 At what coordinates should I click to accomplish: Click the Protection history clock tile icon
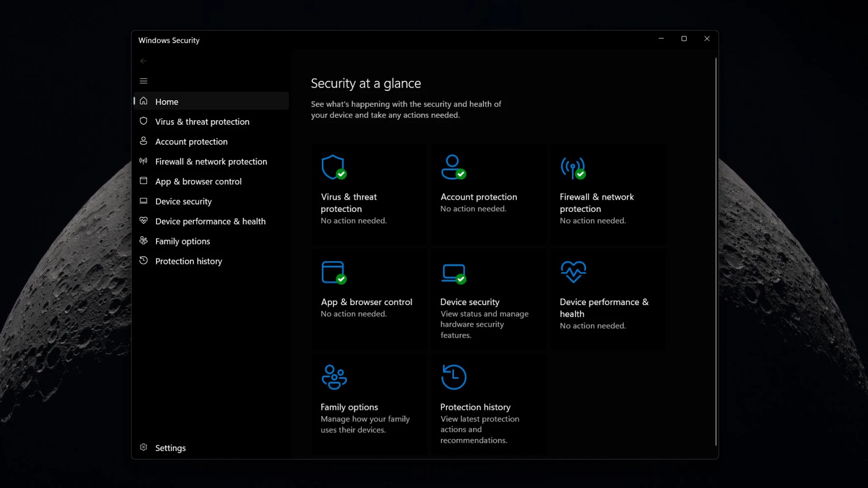tap(453, 377)
